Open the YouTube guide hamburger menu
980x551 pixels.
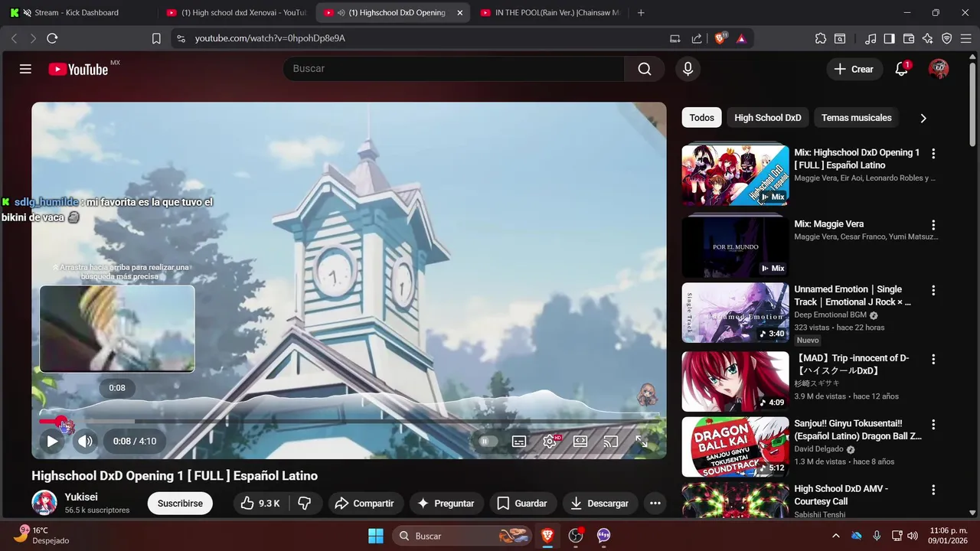coord(25,69)
